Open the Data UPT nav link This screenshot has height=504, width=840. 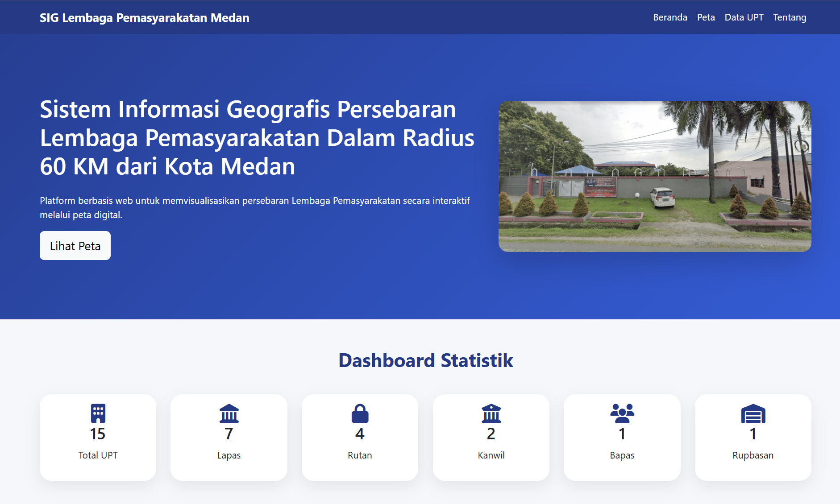pos(744,17)
